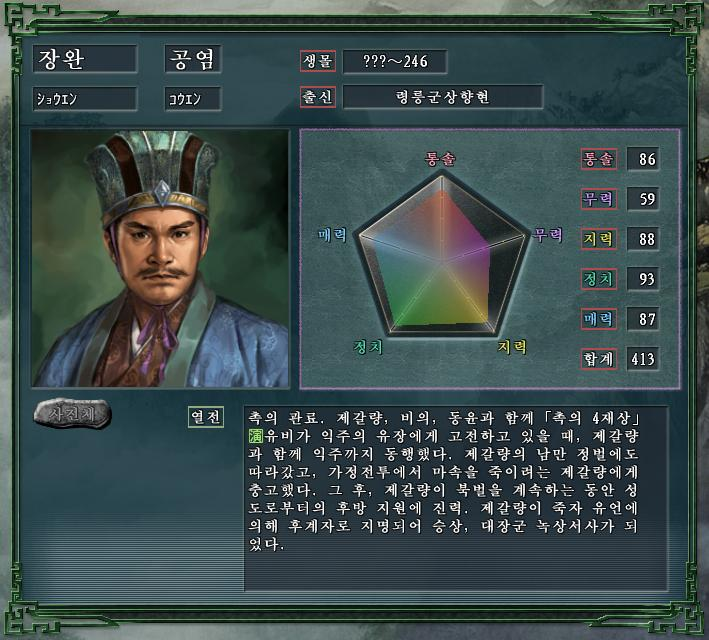Image resolution: width=709 pixels, height=640 pixels.
Task: Click the pentagon stat radar chart center
Action: [x=443, y=261]
